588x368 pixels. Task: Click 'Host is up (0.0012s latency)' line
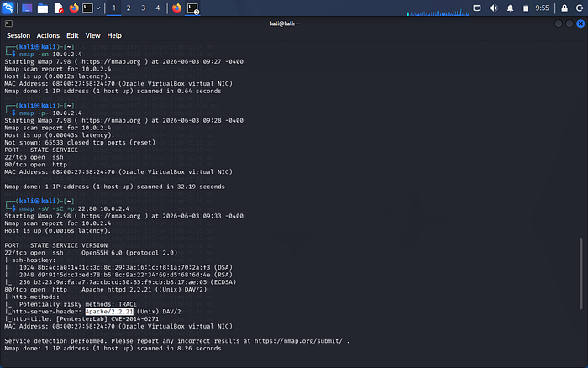coord(58,76)
